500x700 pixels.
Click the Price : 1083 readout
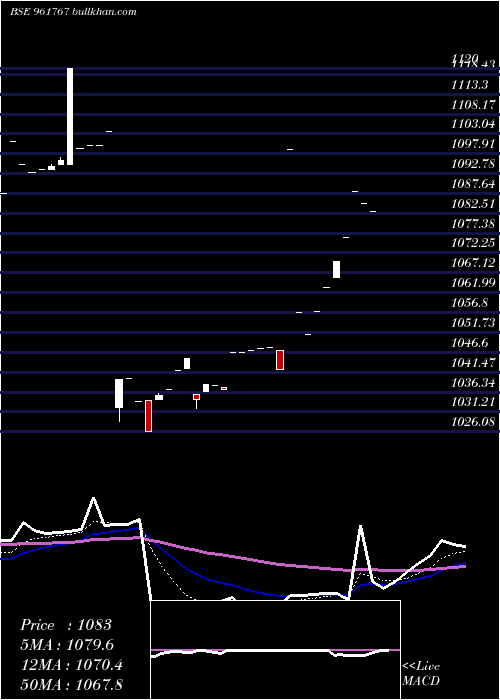pyautogui.click(x=66, y=625)
